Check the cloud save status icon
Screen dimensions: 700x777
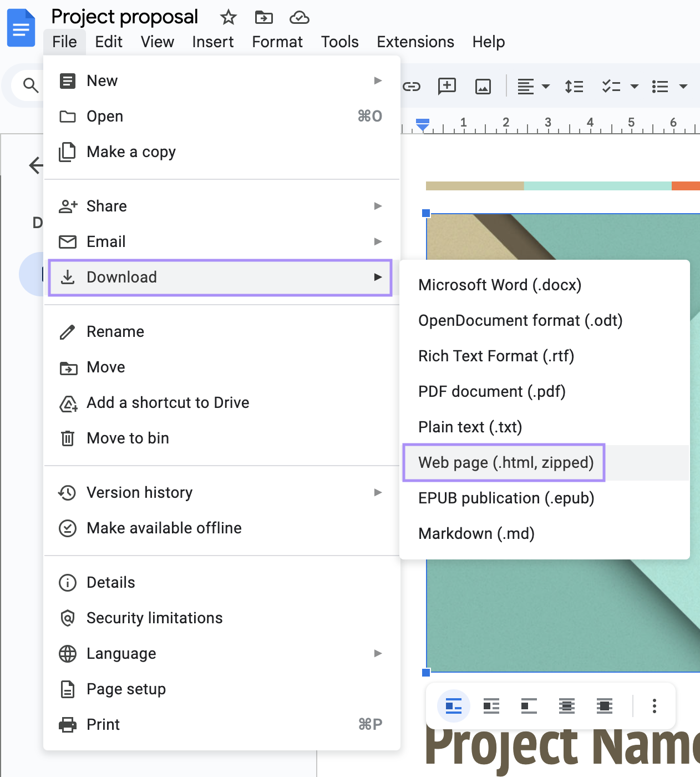(x=299, y=17)
